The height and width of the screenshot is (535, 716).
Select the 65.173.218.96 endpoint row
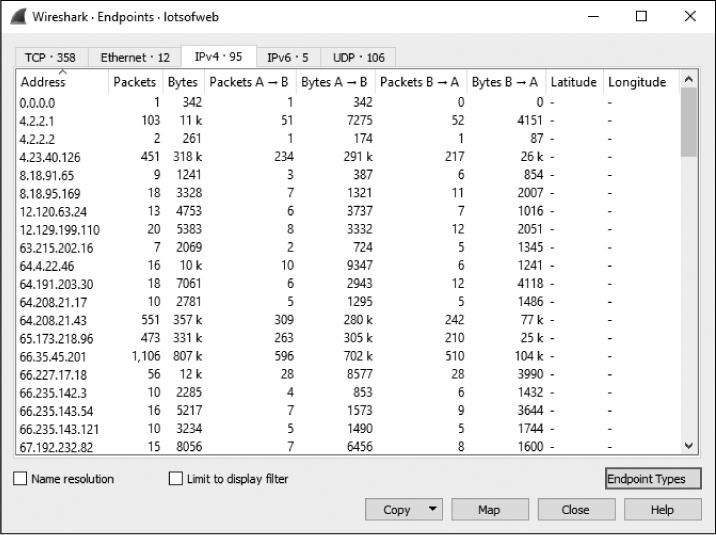(x=348, y=338)
